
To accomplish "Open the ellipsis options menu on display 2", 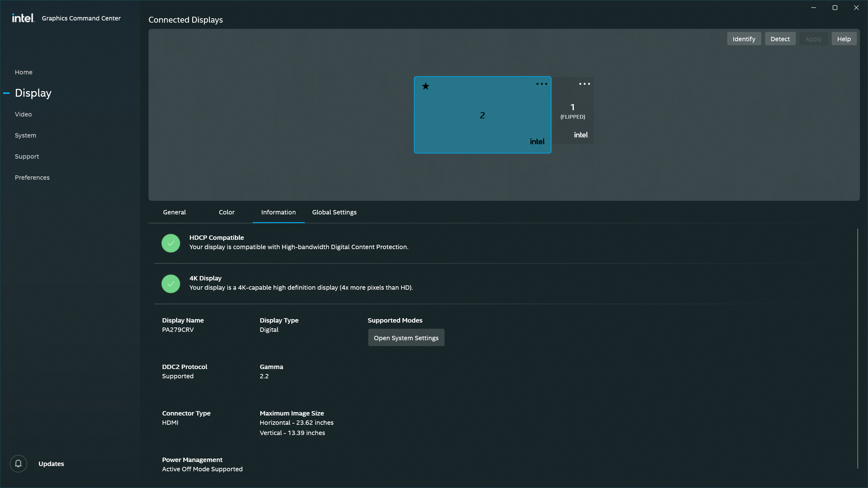I will click(x=541, y=84).
